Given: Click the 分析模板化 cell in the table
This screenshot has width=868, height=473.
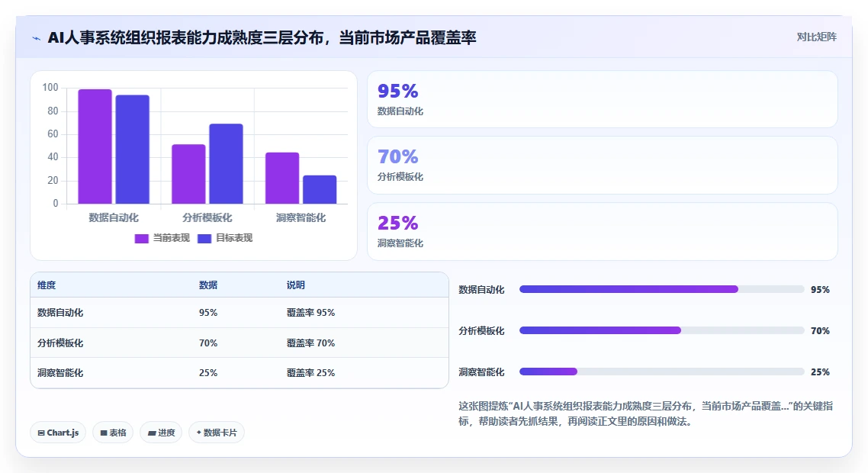Looking at the screenshot, I should click(60, 343).
